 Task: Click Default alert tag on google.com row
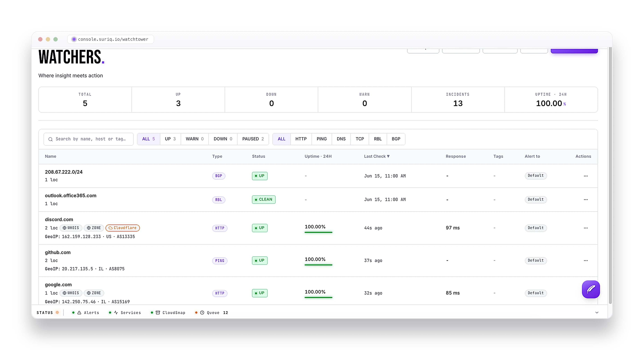coord(536,293)
